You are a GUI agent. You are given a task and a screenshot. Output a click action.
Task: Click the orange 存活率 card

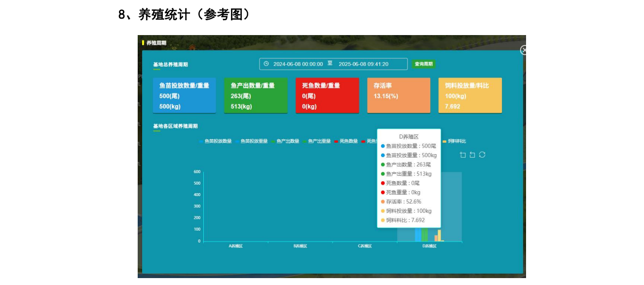point(398,95)
